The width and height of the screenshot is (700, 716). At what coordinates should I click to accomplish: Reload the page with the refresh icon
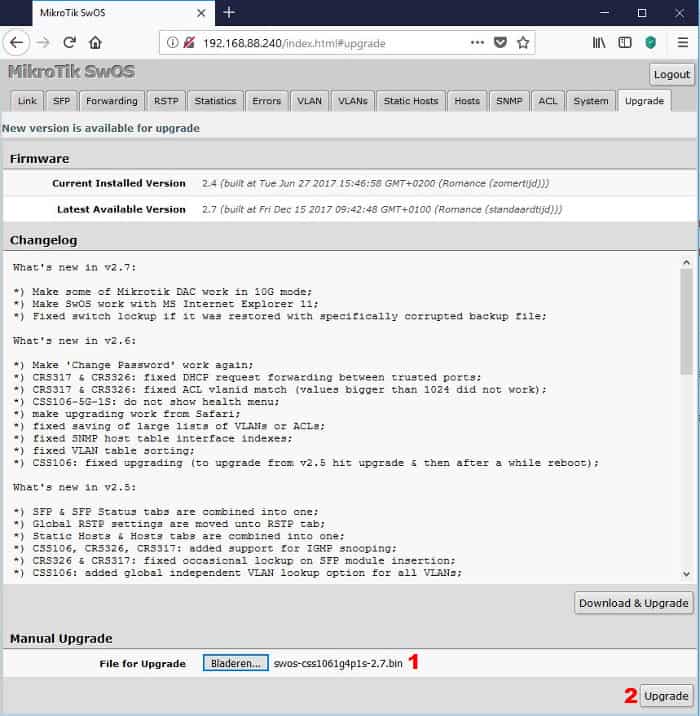click(69, 43)
